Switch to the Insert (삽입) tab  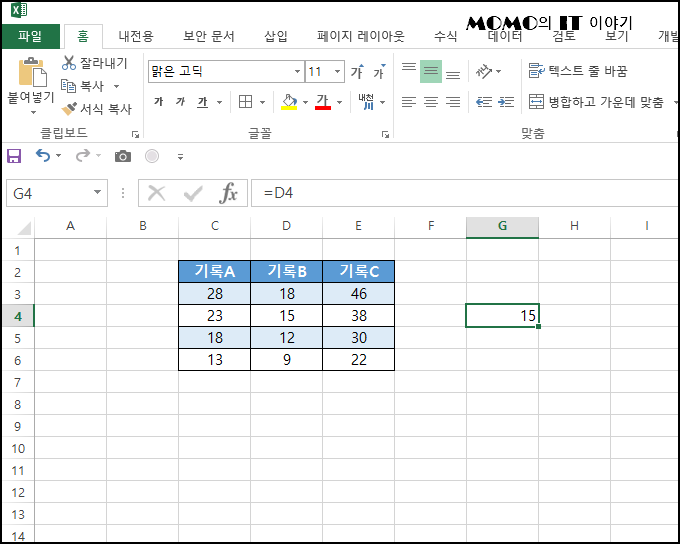pos(276,36)
